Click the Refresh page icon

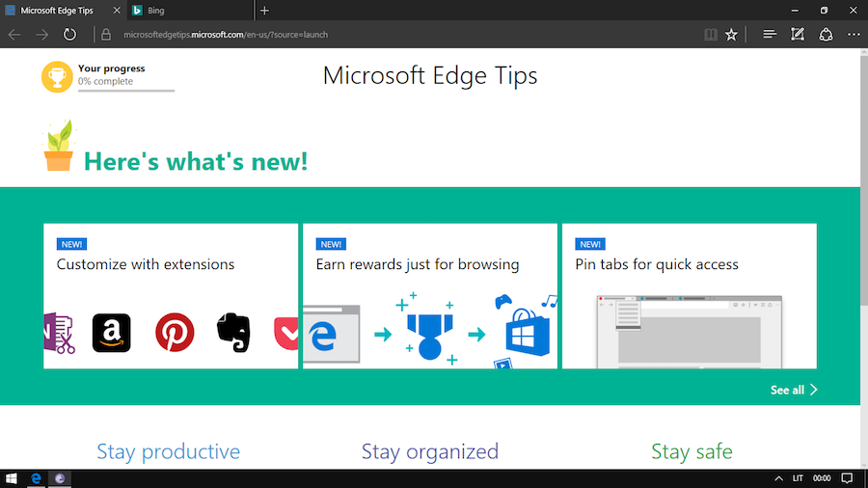tap(69, 35)
